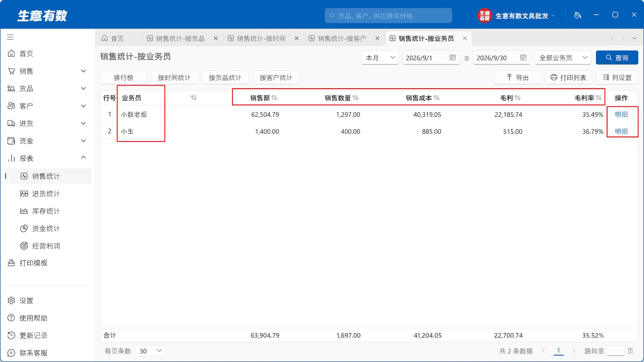Image resolution: width=644 pixels, height=362 pixels.
Task: Open the 全部业务员 filter dropdown
Action: 563,58
